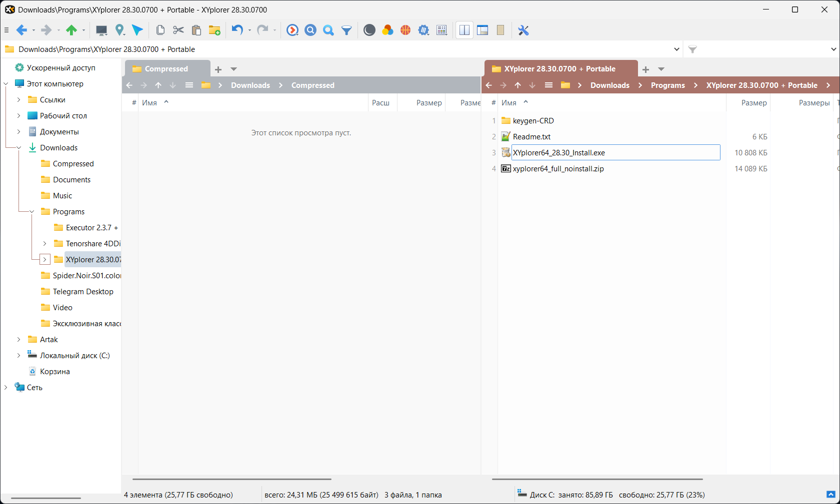840x504 pixels.
Task: Open the color filters icon
Action: [x=387, y=30]
